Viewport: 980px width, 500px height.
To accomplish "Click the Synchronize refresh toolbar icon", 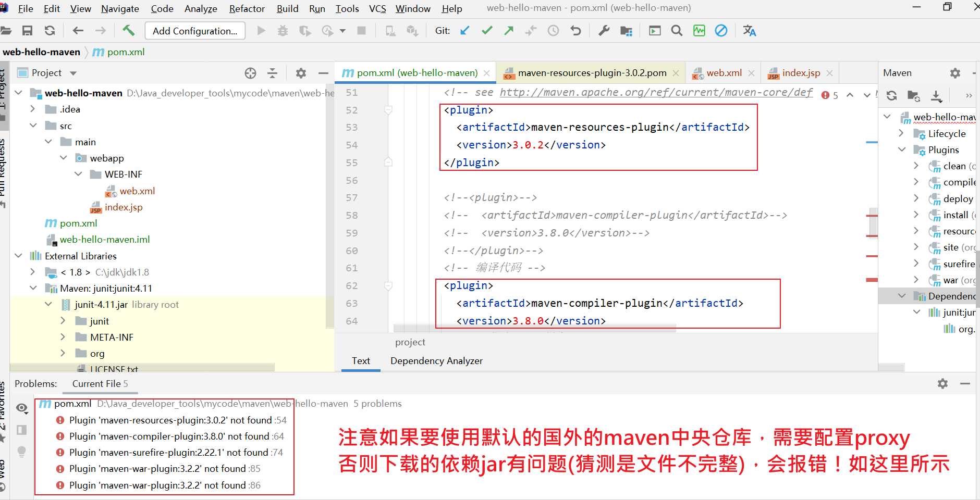I will coord(50,31).
